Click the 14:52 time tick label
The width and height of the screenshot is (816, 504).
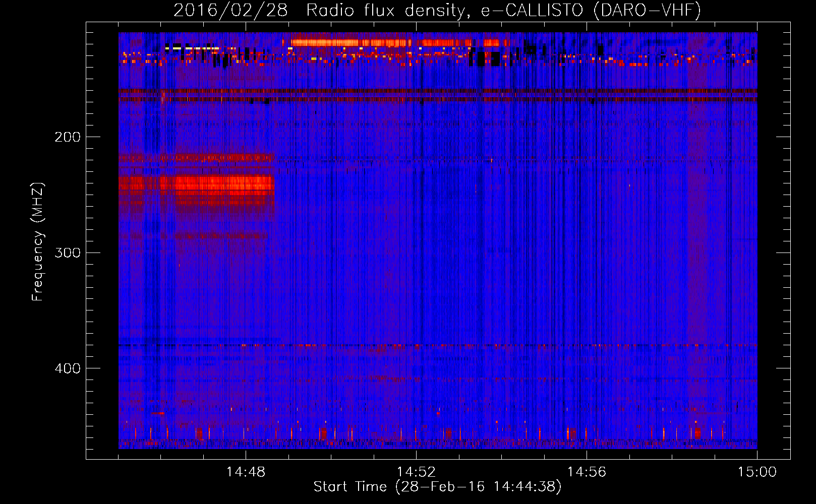pos(416,472)
